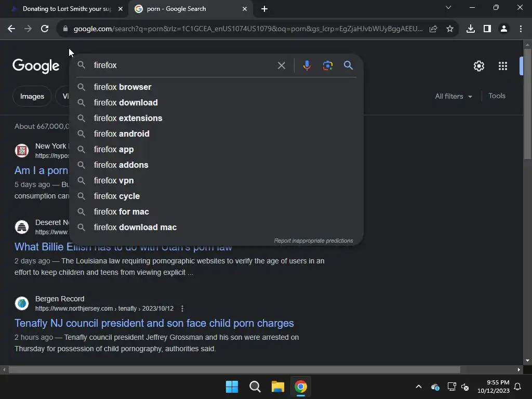Click Report inappropriate predictions
This screenshot has height=399, width=532.
click(x=313, y=241)
